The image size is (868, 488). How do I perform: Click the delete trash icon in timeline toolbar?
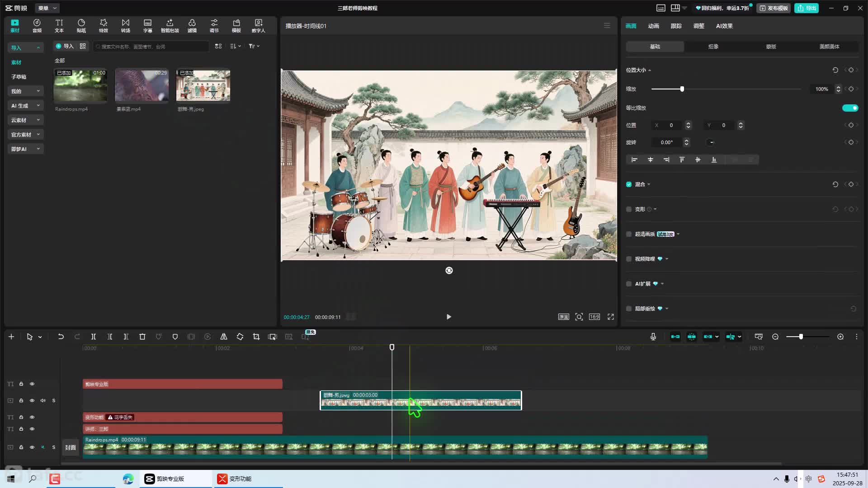click(142, 337)
